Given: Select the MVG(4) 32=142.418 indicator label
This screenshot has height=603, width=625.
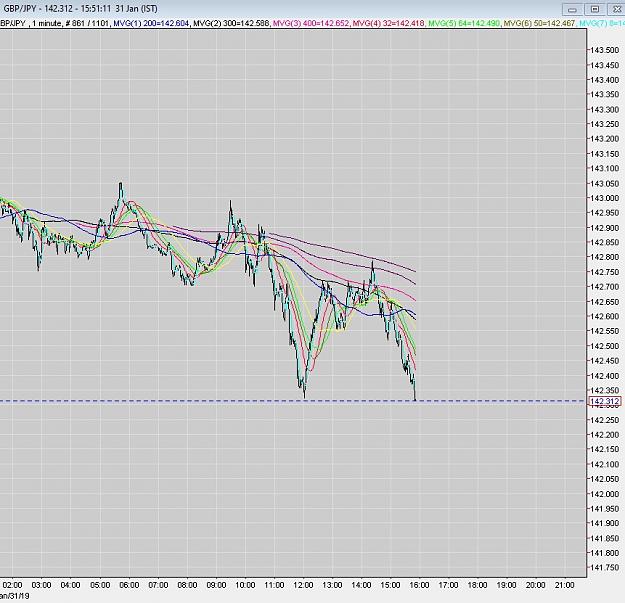Looking at the screenshot, I should click(x=389, y=24).
